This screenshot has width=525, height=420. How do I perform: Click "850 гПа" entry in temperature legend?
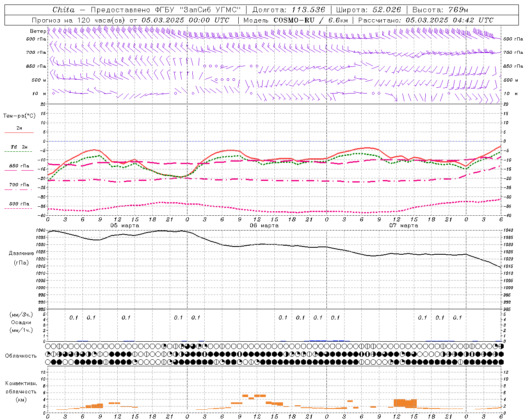[19, 166]
